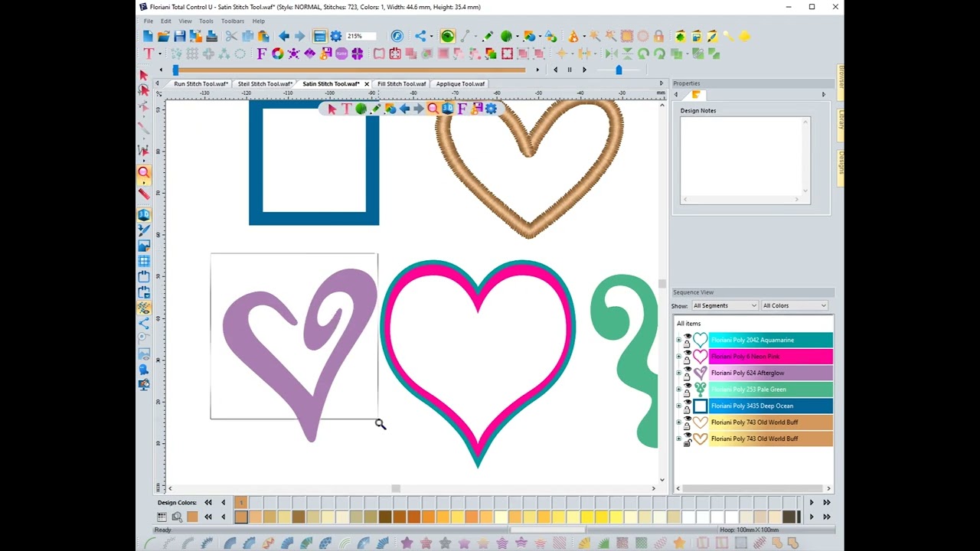Expand the Afterglow tree item
The height and width of the screenshot is (551, 980).
click(678, 373)
